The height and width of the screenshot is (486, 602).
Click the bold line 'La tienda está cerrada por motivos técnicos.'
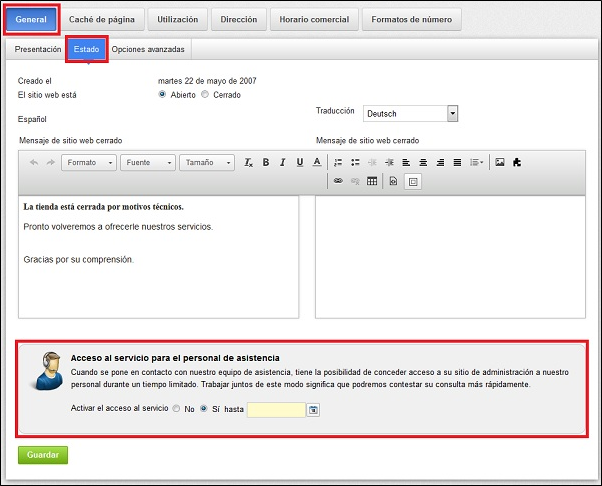104,207
